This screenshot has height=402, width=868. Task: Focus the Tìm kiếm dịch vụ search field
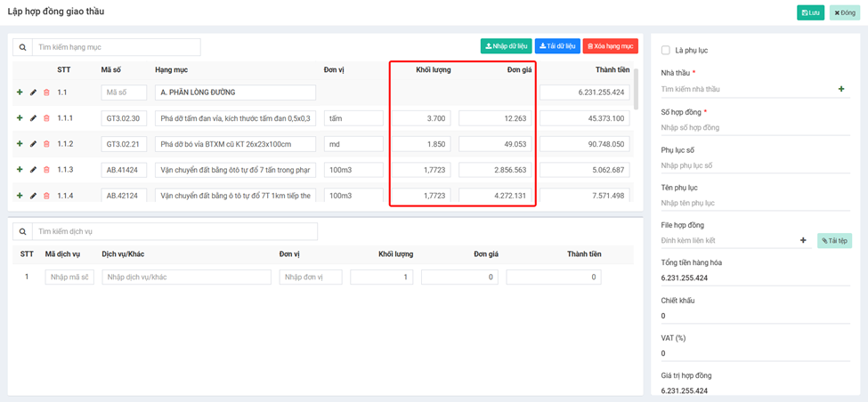pos(174,231)
